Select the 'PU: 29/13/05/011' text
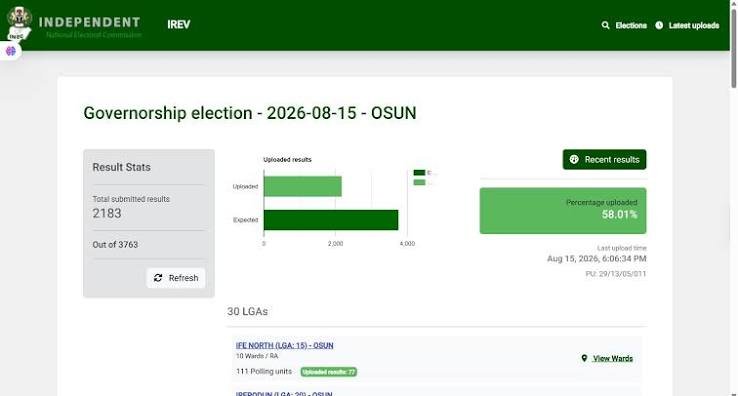This screenshot has height=396, width=738. [616, 274]
